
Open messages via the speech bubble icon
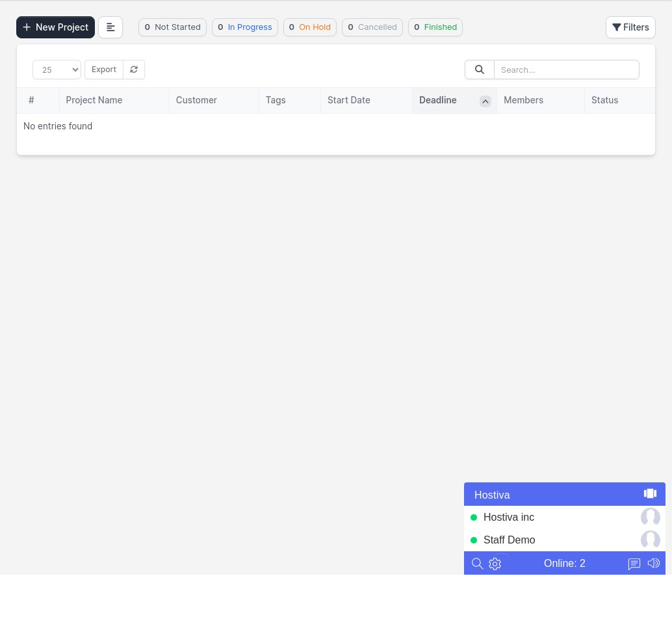click(634, 563)
